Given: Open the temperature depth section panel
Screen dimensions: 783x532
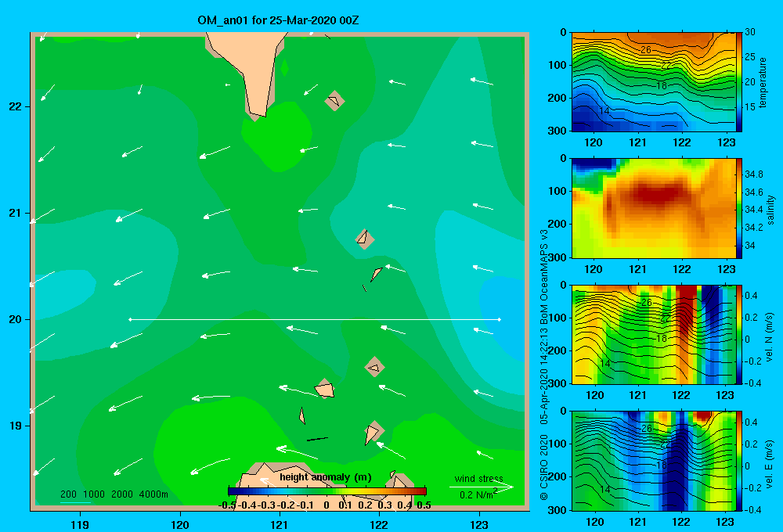Looking at the screenshot, I should (653, 82).
